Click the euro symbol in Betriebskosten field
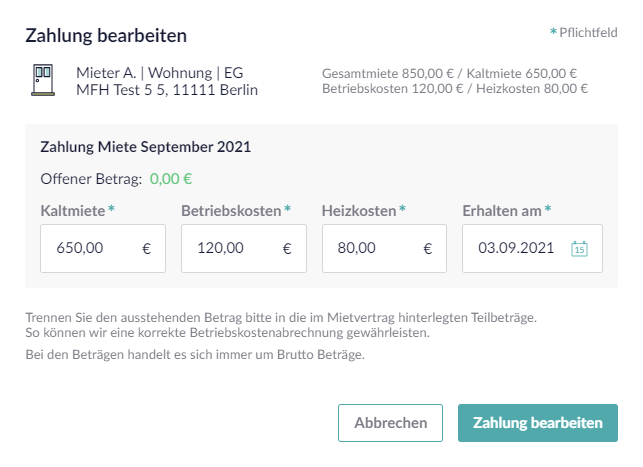Viewport: 643px width, 467px height. point(287,249)
